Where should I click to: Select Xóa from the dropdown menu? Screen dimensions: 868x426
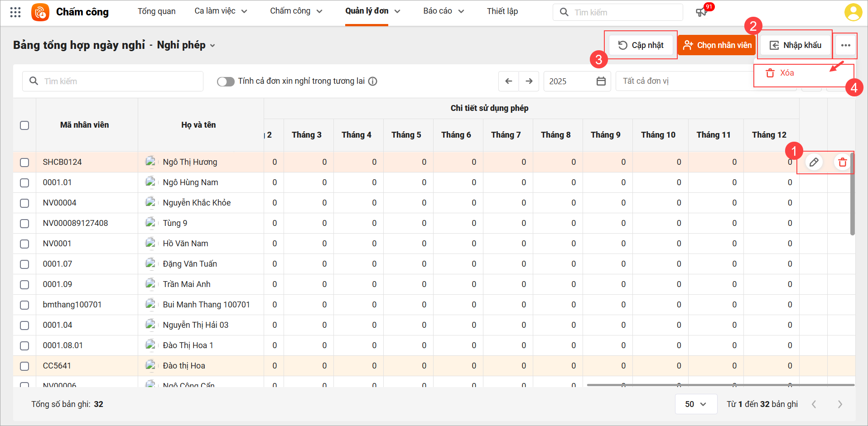pos(786,73)
